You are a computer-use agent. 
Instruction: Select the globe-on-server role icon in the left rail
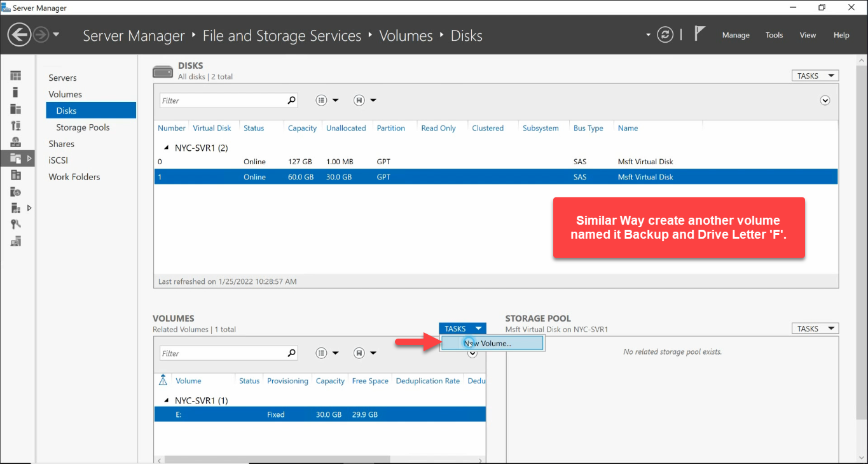pyautogui.click(x=16, y=142)
